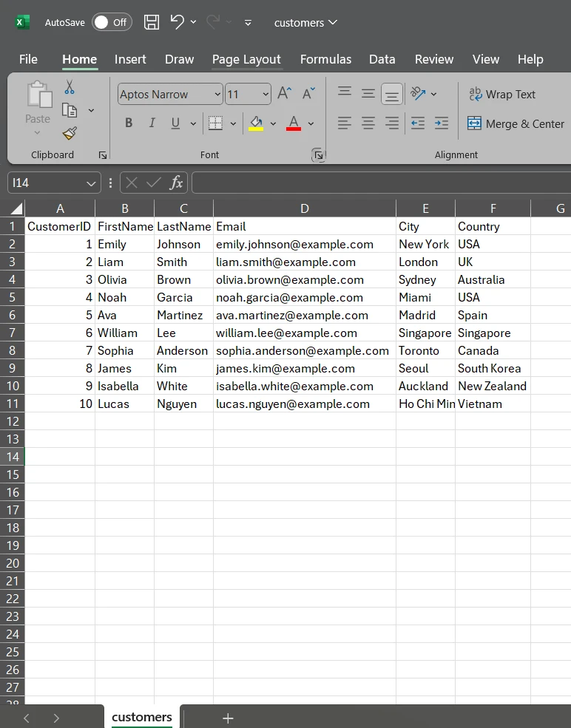Select cell with emily.johnson@example.com
Screen dimensions: 571x728
[x=304, y=244]
